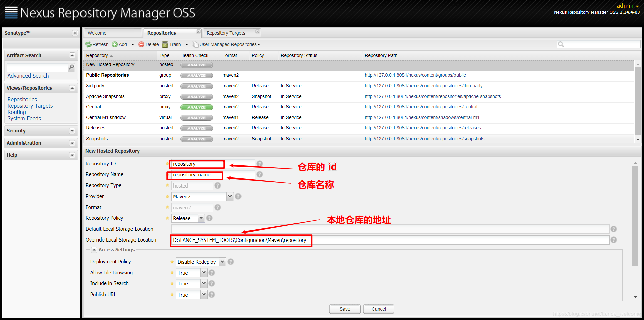Viewport: 644px width, 320px height.
Task: Collapse the Access Settings section
Action: 94,250
